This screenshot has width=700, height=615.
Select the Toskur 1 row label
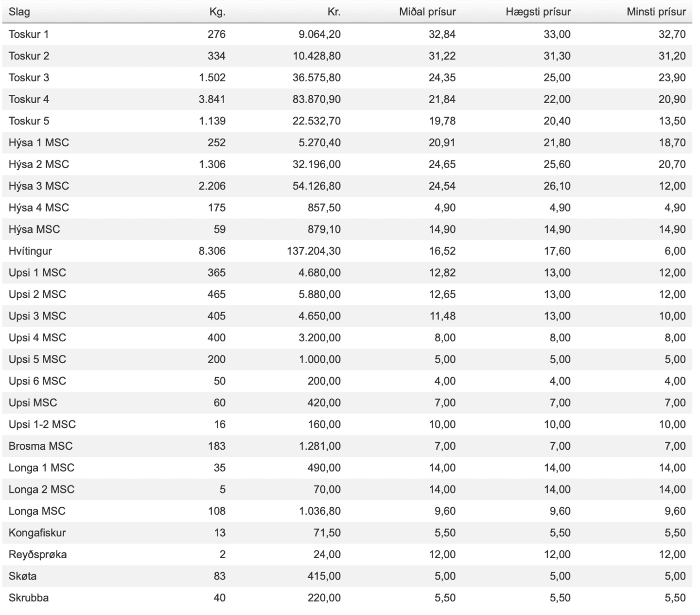(29, 34)
